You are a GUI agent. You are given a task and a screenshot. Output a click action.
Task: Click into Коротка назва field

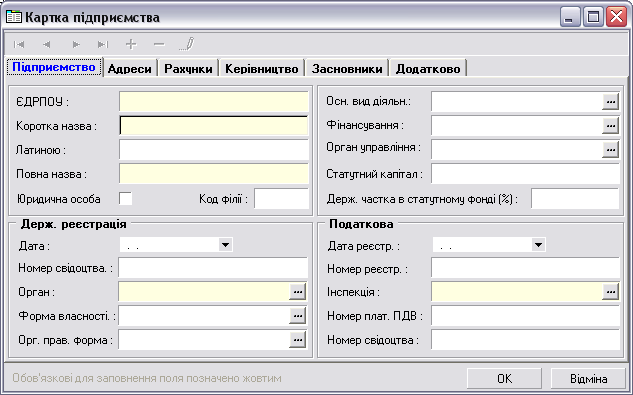(x=214, y=126)
